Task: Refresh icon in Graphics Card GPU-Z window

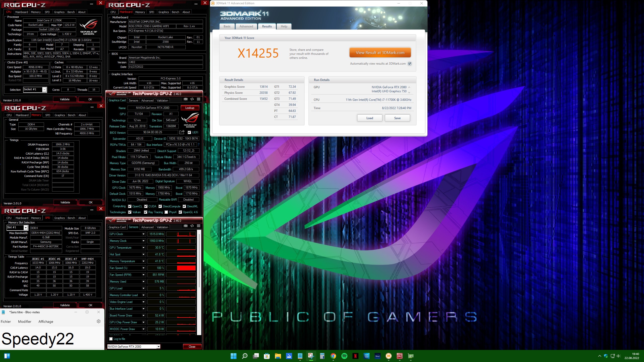Action: [192, 99]
